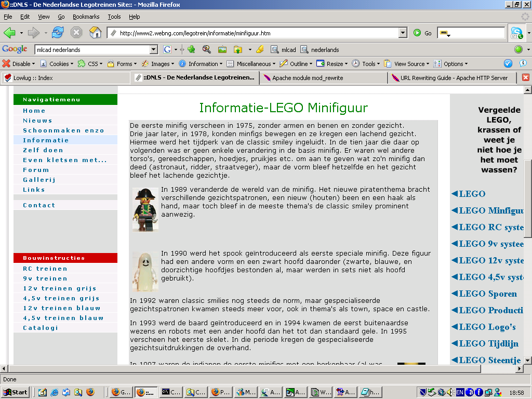Open the Cookies developer menu
This screenshot has height=399, width=532.
point(56,64)
